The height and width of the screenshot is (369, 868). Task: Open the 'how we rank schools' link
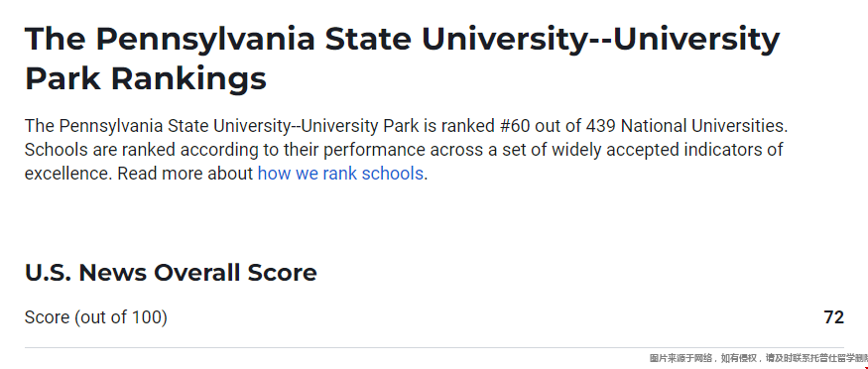pyautogui.click(x=340, y=174)
